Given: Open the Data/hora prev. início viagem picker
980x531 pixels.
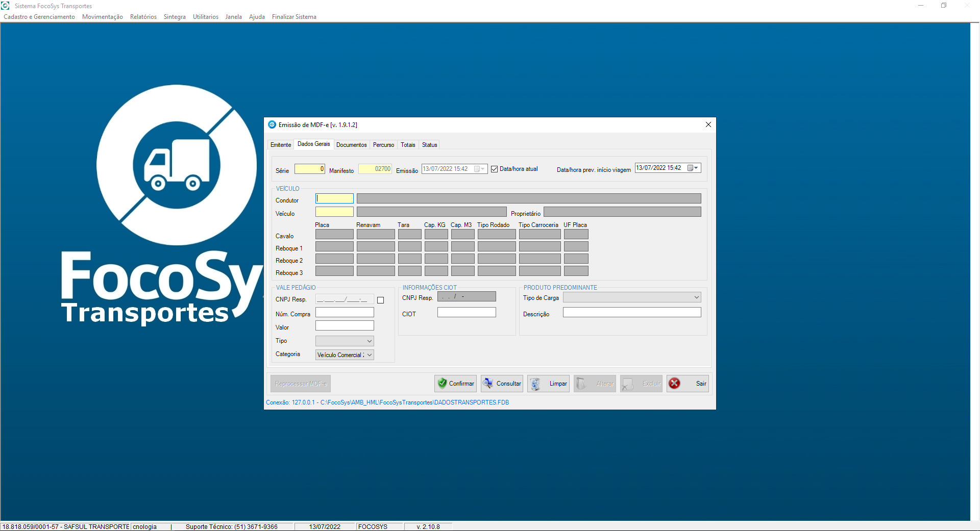Looking at the screenshot, I should pos(696,168).
